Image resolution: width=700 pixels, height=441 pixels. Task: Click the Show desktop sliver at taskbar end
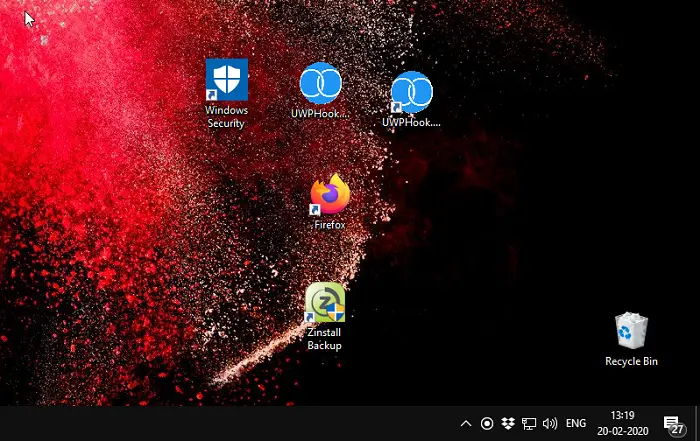(696, 423)
